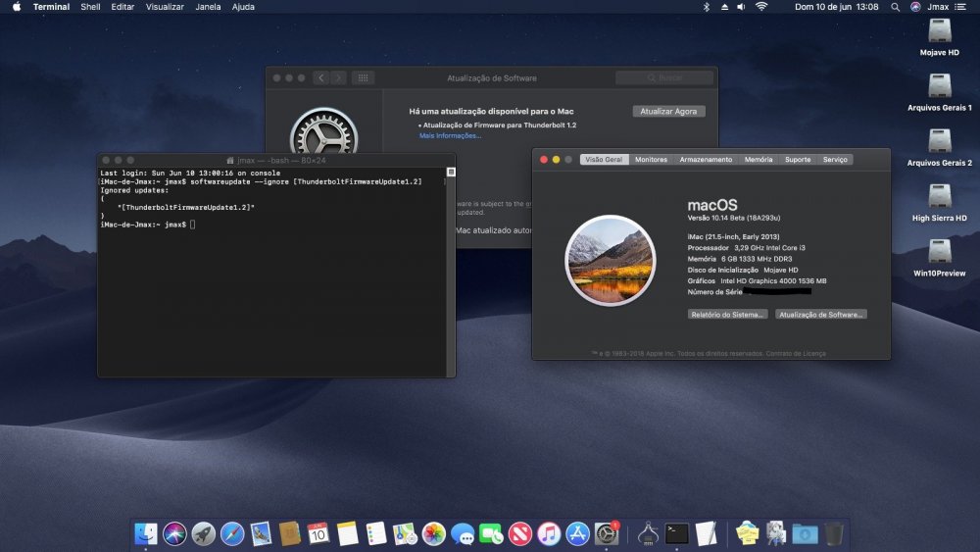Open the Janela menu
The height and width of the screenshot is (552, 980).
[208, 7]
